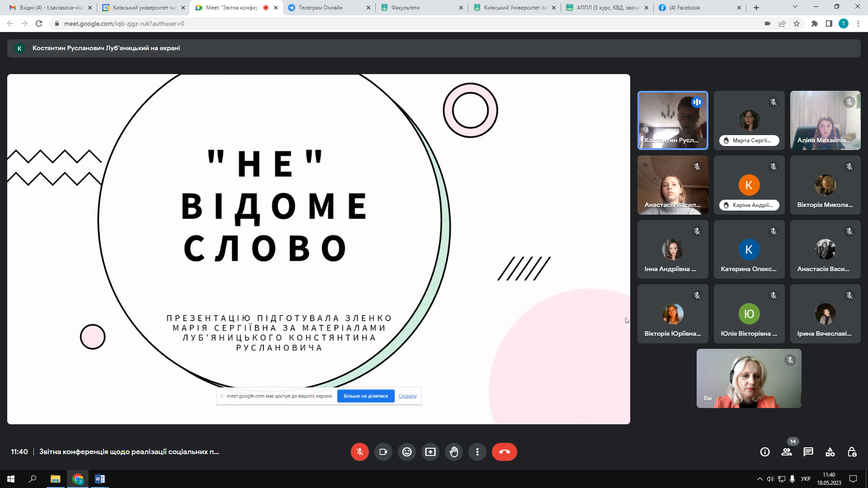Unmute the microphone
The height and width of the screenshot is (488, 868).
click(x=360, y=452)
